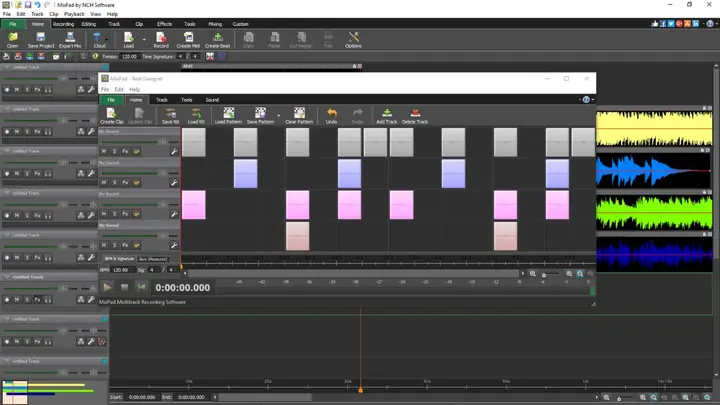Viewport: 720px width, 405px height.
Task: Expand the Cloud dropdown arrow
Action: pyautogui.click(x=107, y=39)
